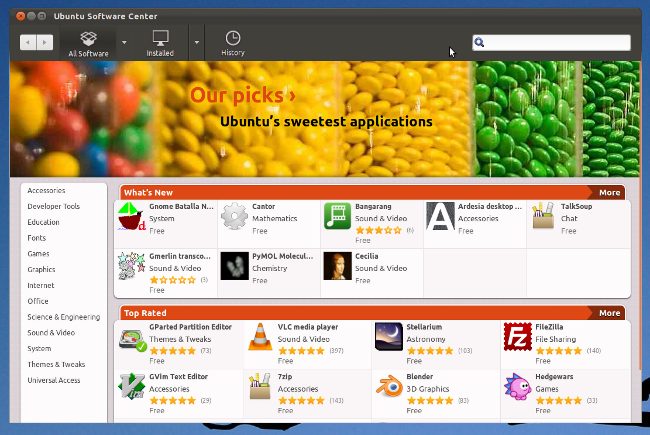
Task: Open the GParted Partition Editor icon
Action: point(133,337)
